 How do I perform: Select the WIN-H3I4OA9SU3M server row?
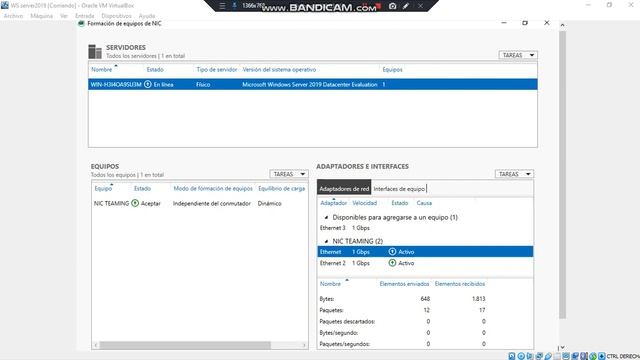[x=313, y=84]
